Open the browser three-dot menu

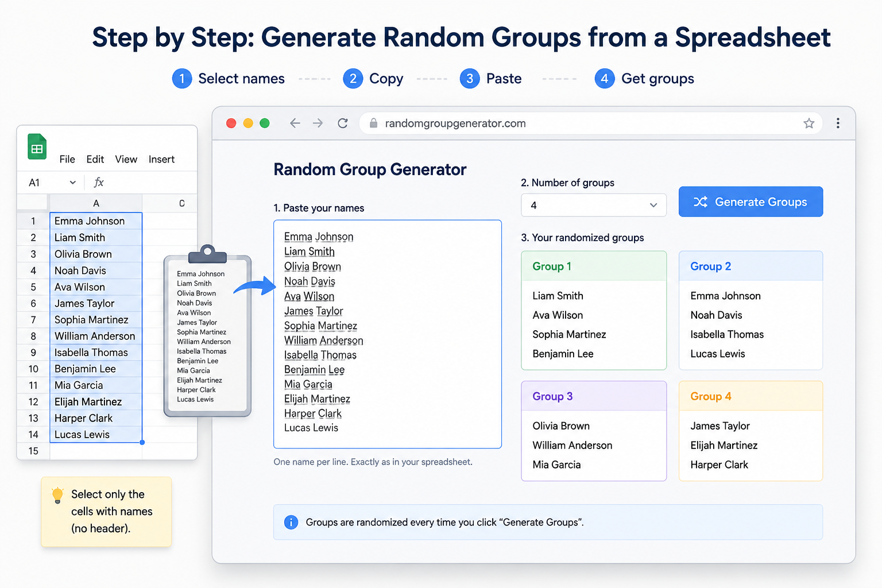pos(838,123)
